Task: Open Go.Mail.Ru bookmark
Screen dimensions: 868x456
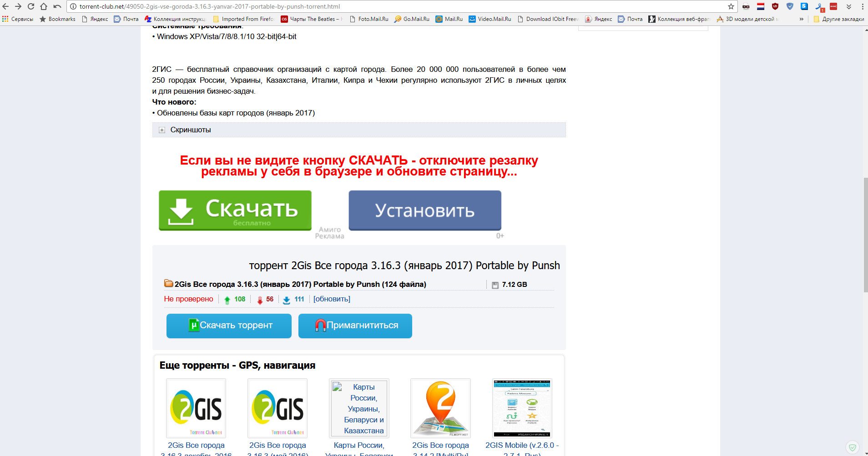Action: (412, 19)
